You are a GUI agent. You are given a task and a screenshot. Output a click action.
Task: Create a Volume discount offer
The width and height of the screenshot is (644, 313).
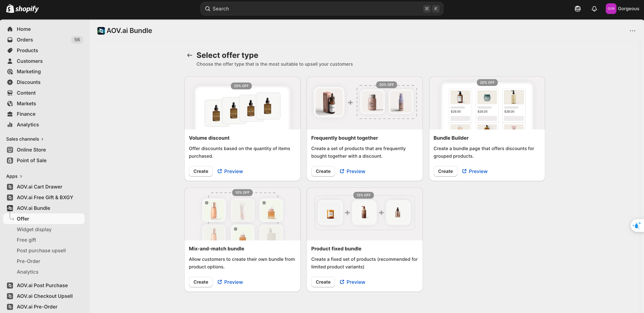[201, 171]
